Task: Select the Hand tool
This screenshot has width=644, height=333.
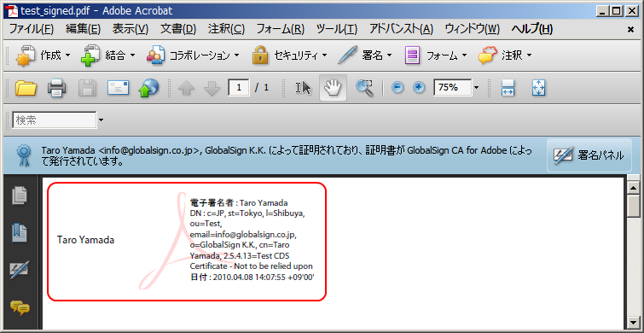Action: [333, 88]
